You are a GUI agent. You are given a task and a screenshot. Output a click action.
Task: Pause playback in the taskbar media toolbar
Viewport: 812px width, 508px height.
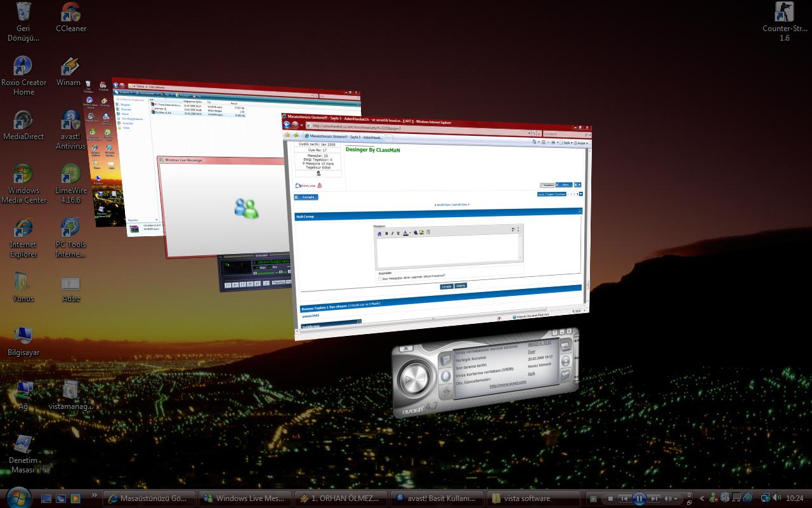[639, 498]
